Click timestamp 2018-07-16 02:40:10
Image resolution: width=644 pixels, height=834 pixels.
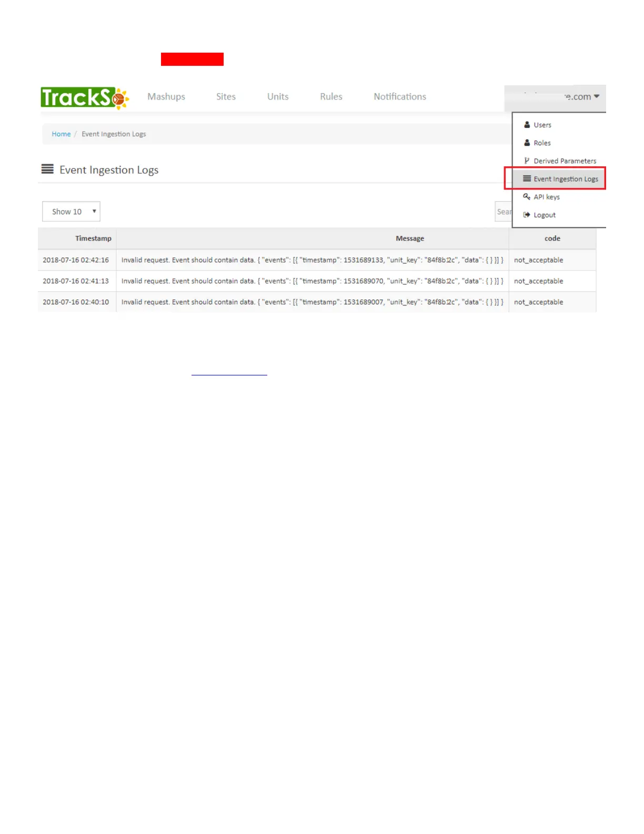[76, 302]
